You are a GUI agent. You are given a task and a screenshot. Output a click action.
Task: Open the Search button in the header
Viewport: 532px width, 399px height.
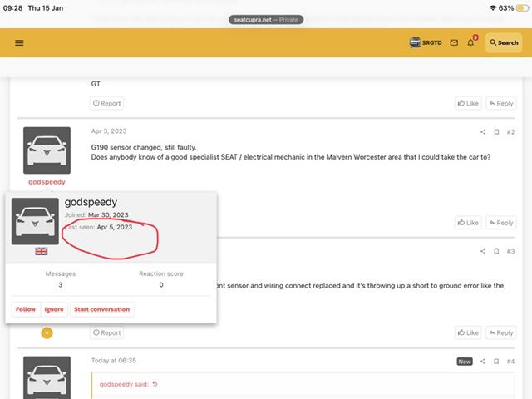(504, 42)
